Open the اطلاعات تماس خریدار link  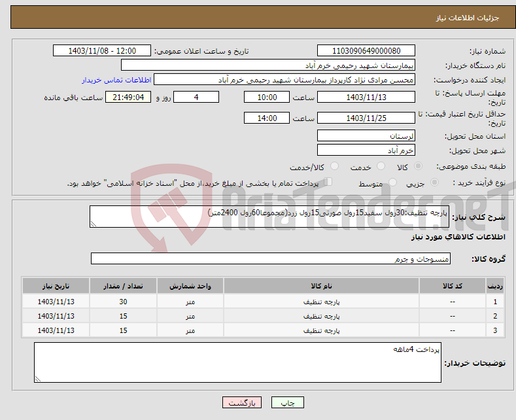(116, 80)
